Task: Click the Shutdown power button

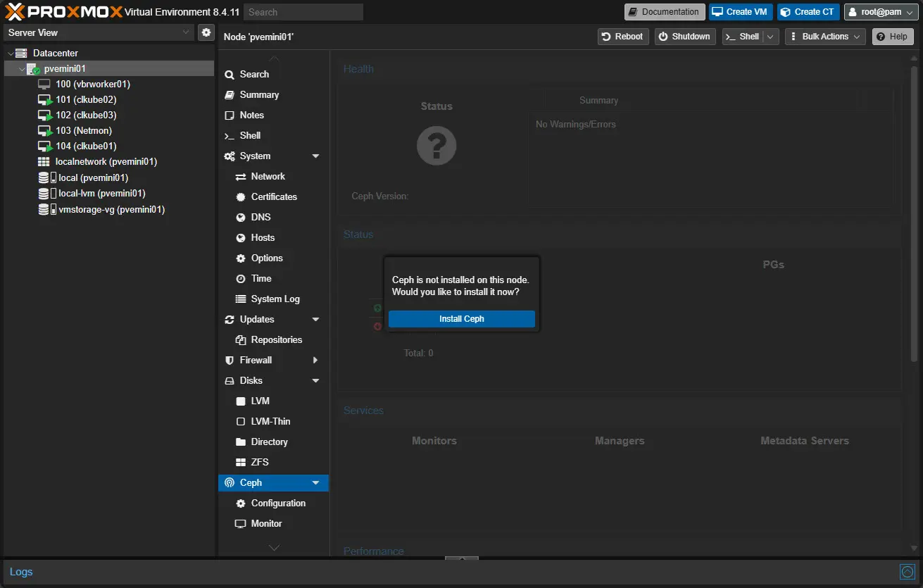Action: (684, 37)
